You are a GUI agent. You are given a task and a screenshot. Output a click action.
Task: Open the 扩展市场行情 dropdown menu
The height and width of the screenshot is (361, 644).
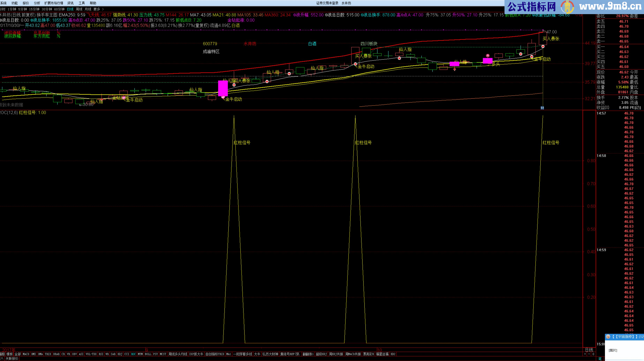(x=54, y=3)
